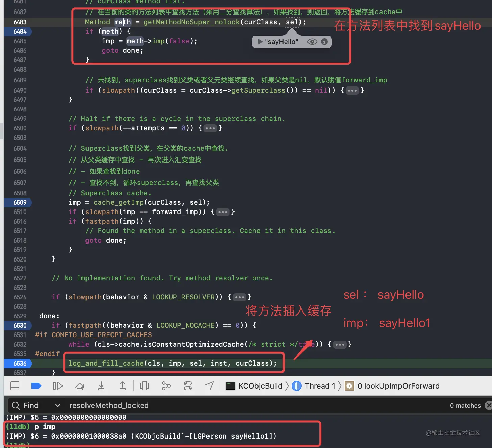
Task: Click the getSuperclass call on line 6490
Action: (259, 90)
